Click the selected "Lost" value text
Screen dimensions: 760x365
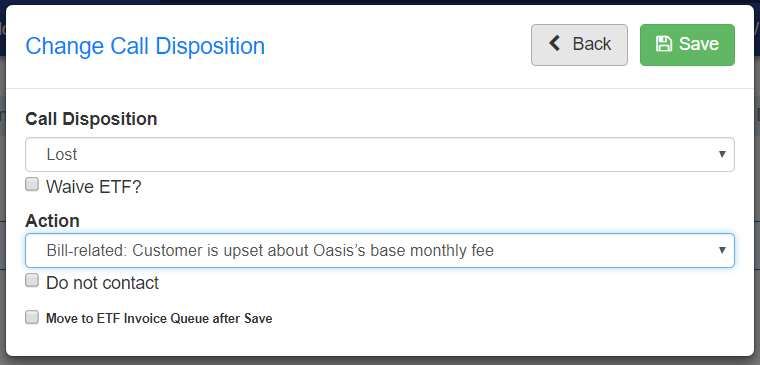tap(62, 155)
